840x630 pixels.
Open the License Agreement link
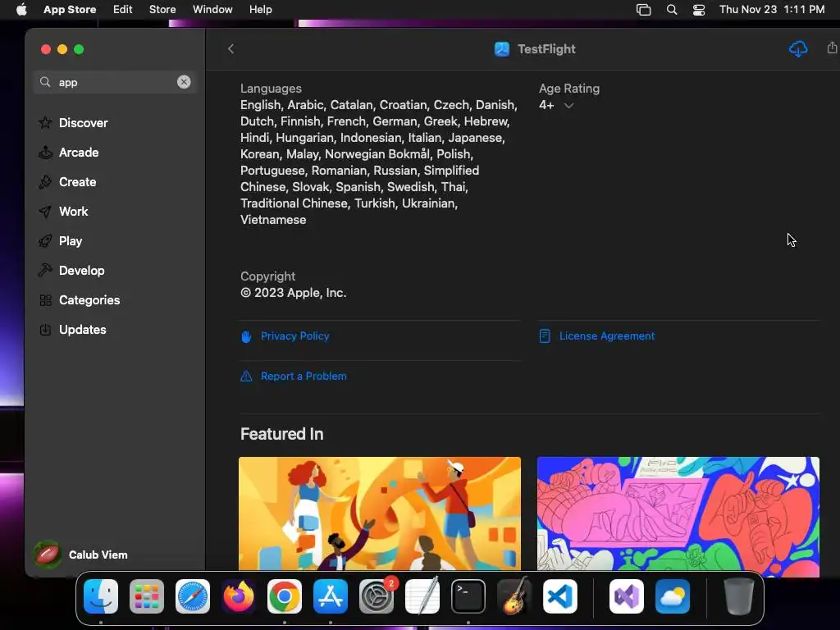coord(607,336)
